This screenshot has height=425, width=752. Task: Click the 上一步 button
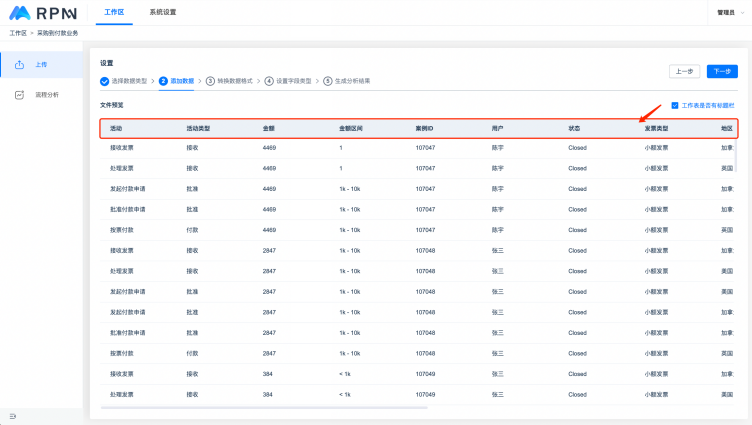684,71
